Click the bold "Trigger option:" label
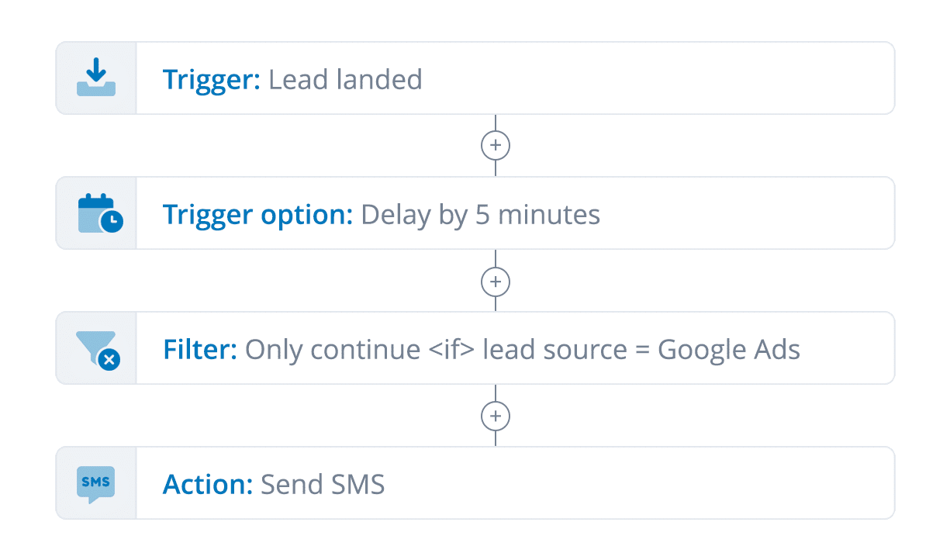 point(258,214)
